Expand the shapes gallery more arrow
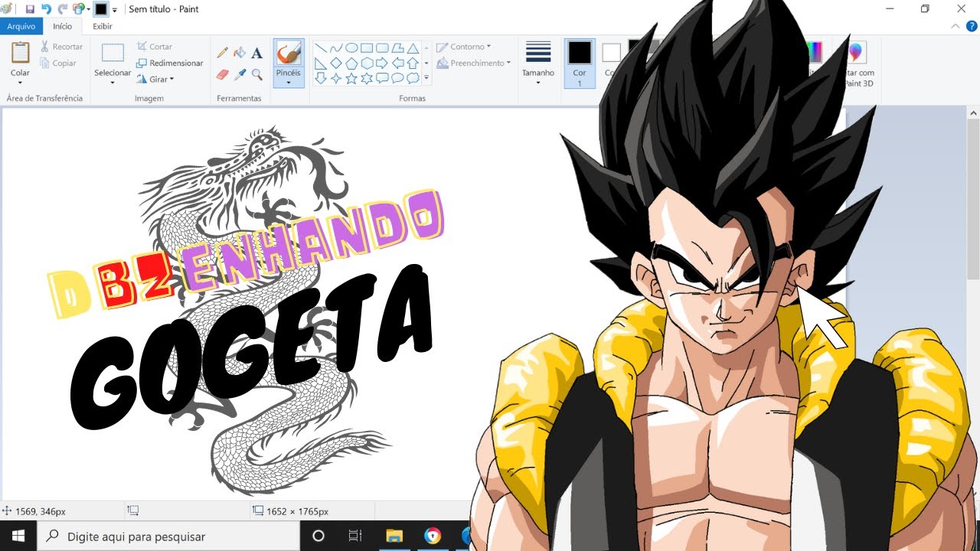980x551 pixels. (426, 78)
